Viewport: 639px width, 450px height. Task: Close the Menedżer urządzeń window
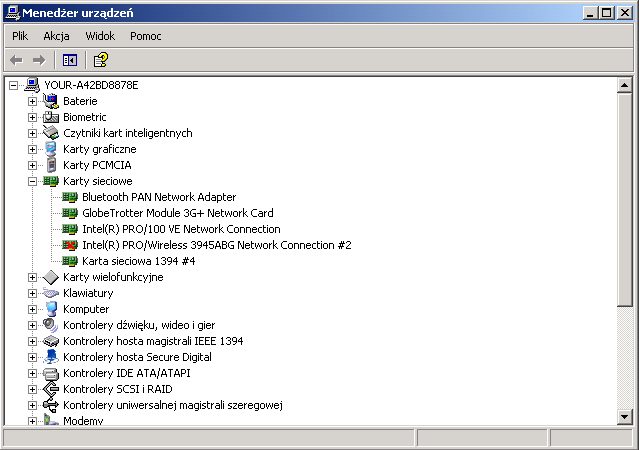point(624,13)
